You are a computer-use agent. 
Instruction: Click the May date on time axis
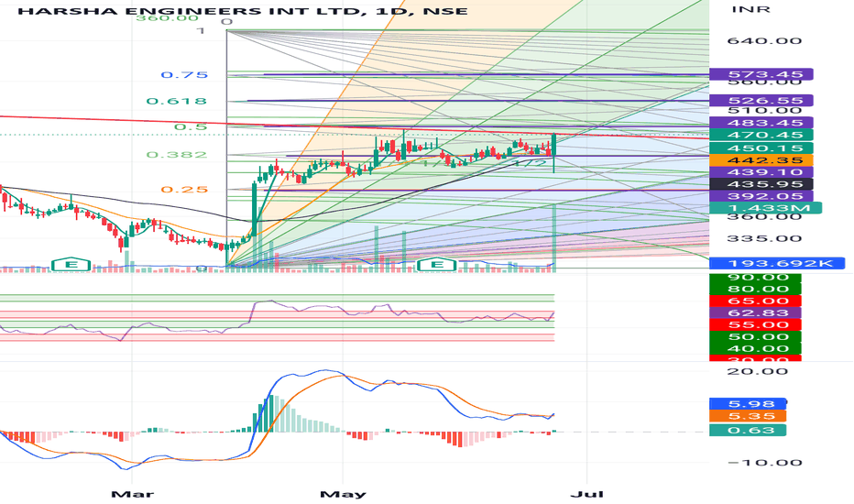[x=343, y=494]
